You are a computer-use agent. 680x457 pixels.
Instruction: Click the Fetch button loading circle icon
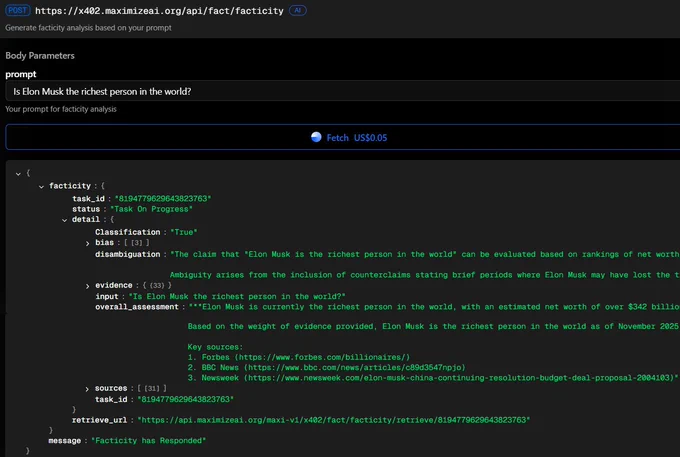tap(316, 137)
